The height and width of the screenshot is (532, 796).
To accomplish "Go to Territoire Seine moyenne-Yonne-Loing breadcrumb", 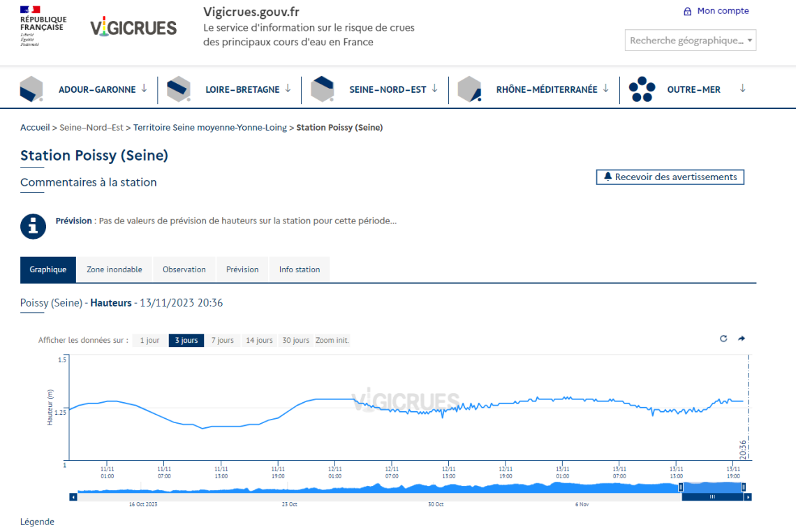I will [210, 128].
